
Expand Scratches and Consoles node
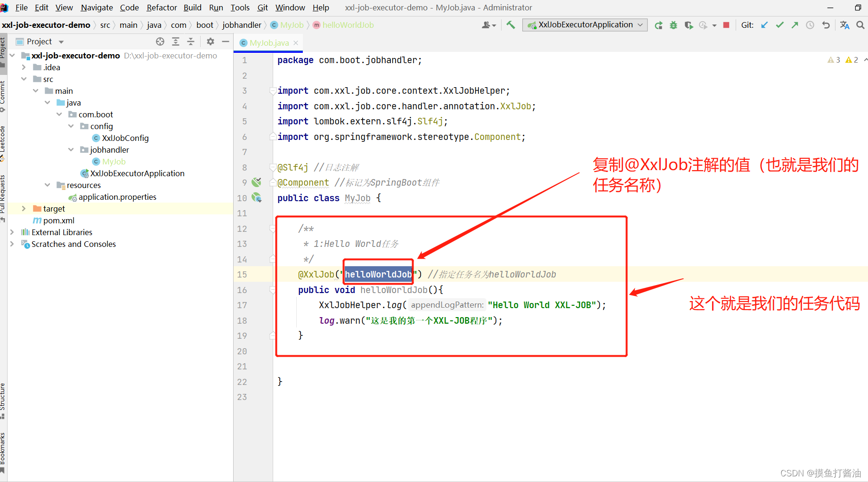12,244
